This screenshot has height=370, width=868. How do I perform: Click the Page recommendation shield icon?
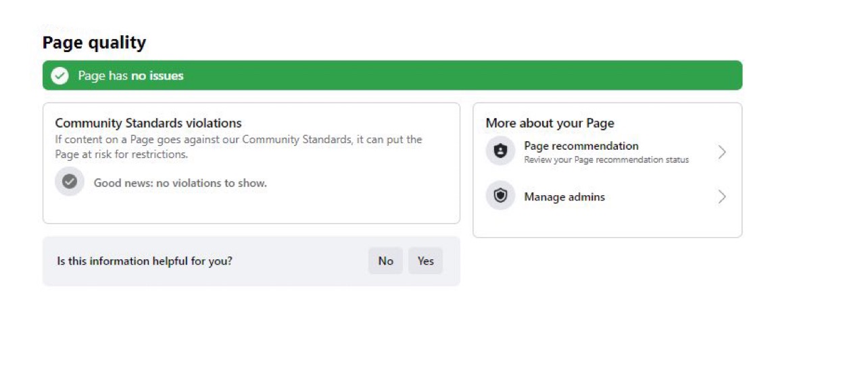pyautogui.click(x=500, y=151)
